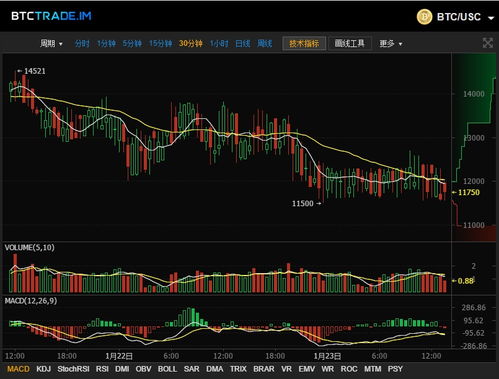The image size is (499, 379).
Task: Click the 画线工具 drawing tools button
Action: 350,43
